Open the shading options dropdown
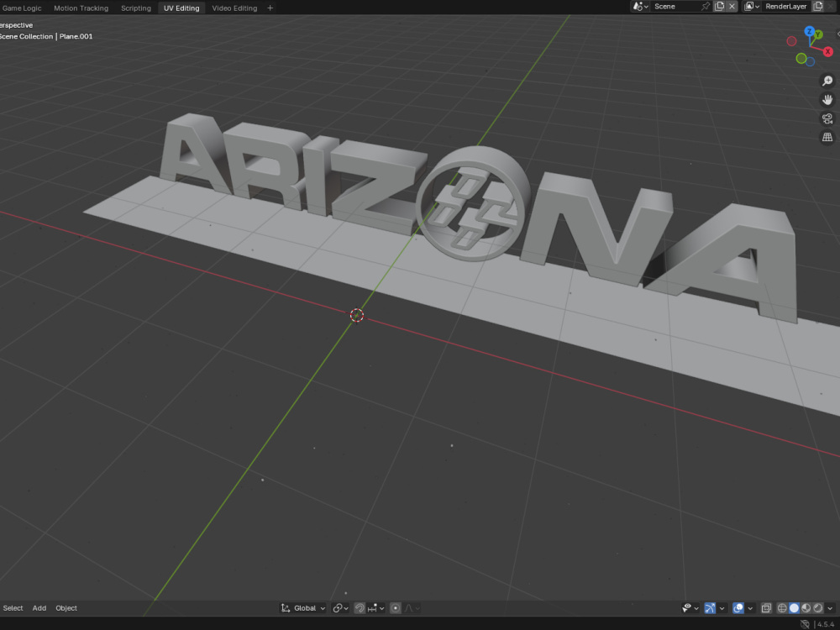The width and height of the screenshot is (840, 630). coord(830,608)
